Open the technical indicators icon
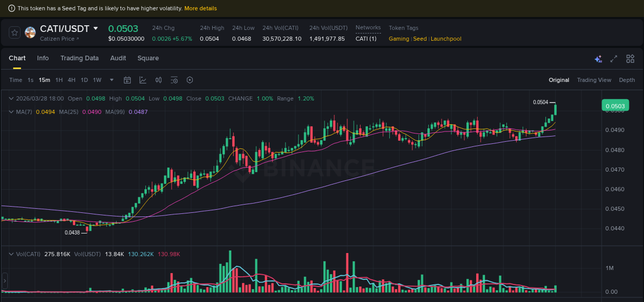The width and height of the screenshot is (644, 302). pyautogui.click(x=174, y=80)
